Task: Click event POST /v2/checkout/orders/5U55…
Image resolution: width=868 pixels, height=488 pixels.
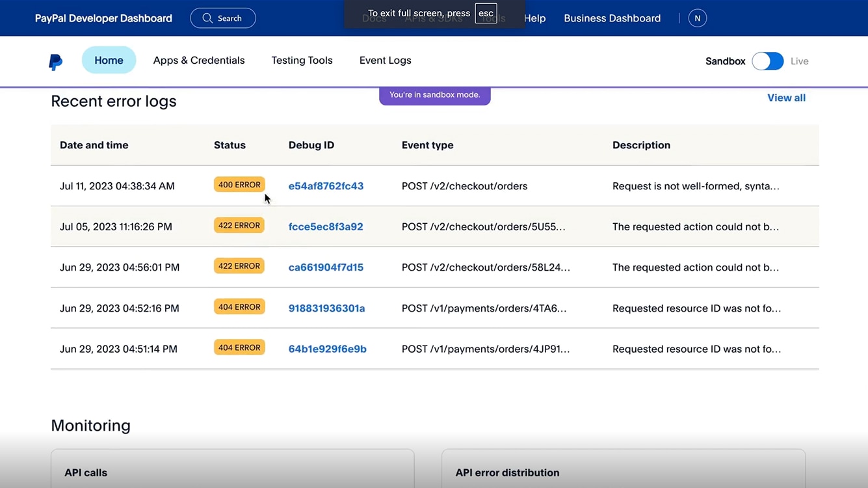Action: 483,226
